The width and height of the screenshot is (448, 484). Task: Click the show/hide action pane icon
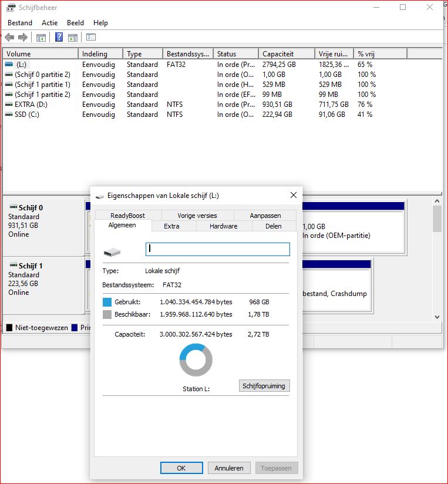click(x=73, y=38)
